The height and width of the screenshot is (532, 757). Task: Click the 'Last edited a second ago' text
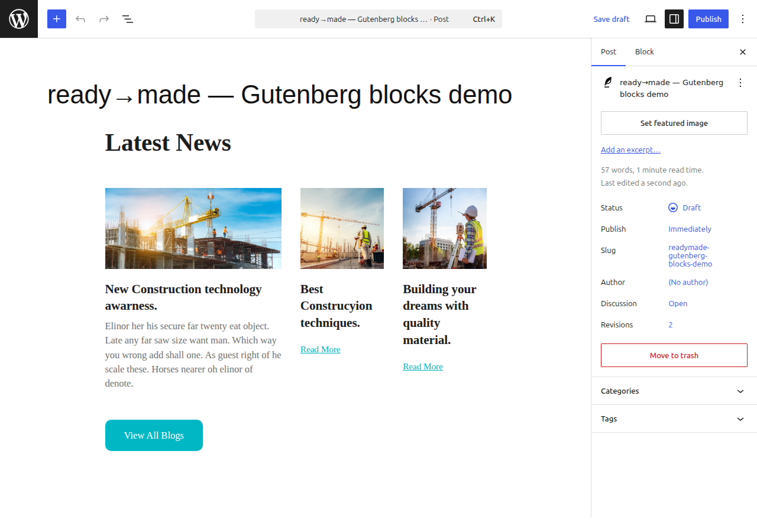tap(644, 183)
